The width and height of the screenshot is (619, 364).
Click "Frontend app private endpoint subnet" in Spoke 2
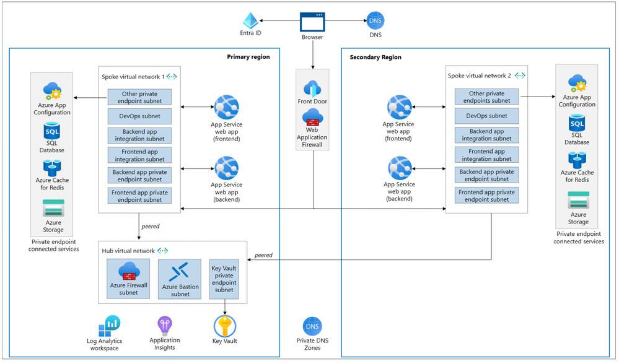click(487, 196)
